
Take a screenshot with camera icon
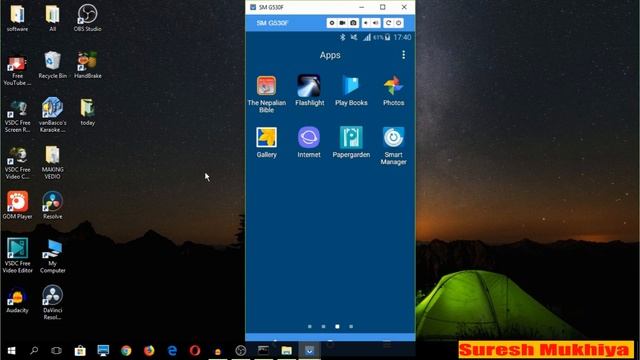[x=353, y=23]
